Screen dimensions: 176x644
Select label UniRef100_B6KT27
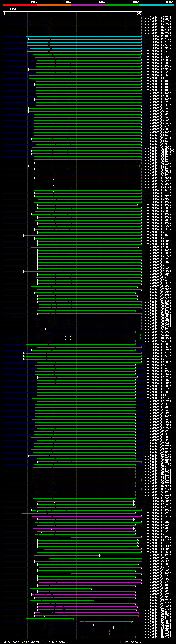coord(158,637)
